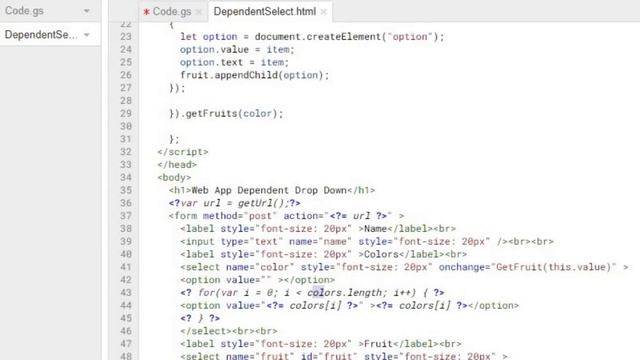Viewport: 640px width, 360px height.
Task: Click the 'Name' label text on line 38
Action: (x=375, y=229)
